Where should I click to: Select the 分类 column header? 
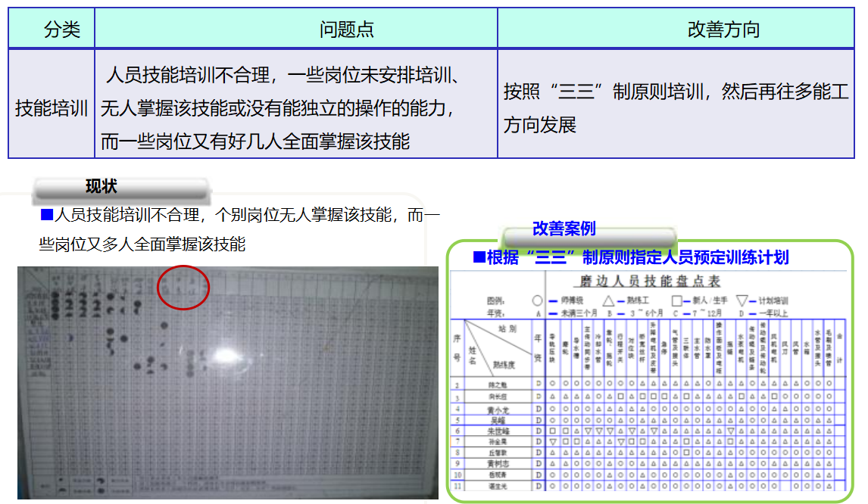tap(52, 30)
